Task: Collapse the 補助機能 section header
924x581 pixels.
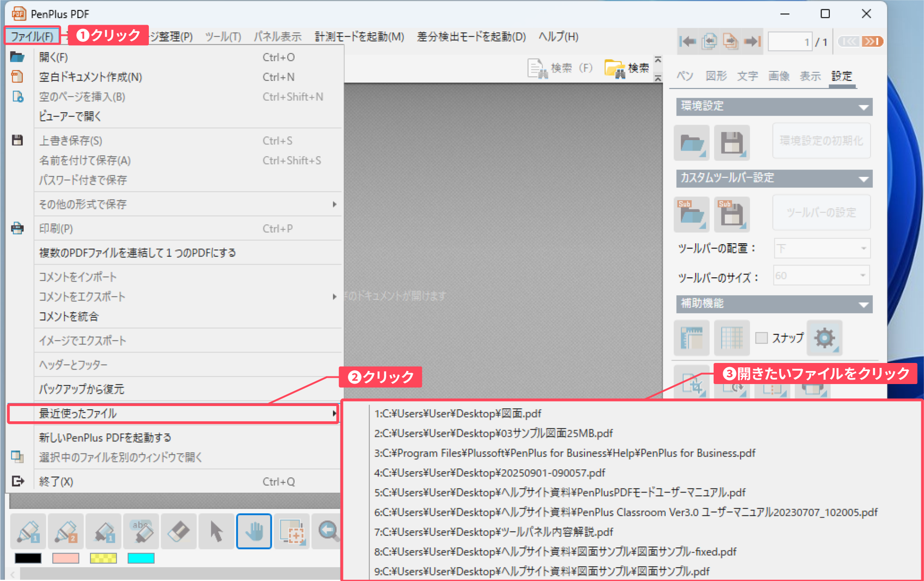Action: (x=774, y=304)
